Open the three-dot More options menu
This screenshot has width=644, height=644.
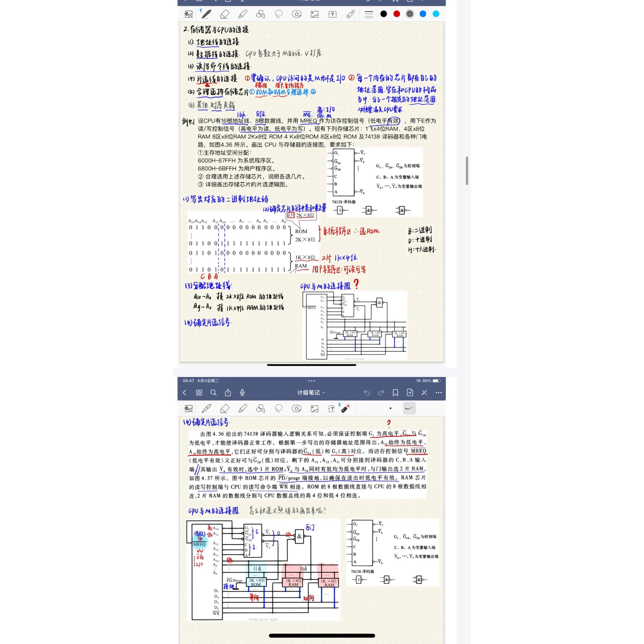[x=439, y=393]
